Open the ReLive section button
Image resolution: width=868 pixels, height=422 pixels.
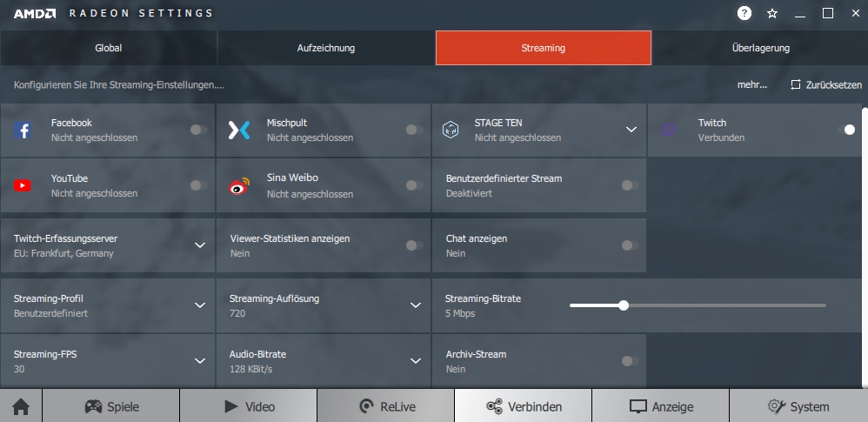click(x=386, y=406)
